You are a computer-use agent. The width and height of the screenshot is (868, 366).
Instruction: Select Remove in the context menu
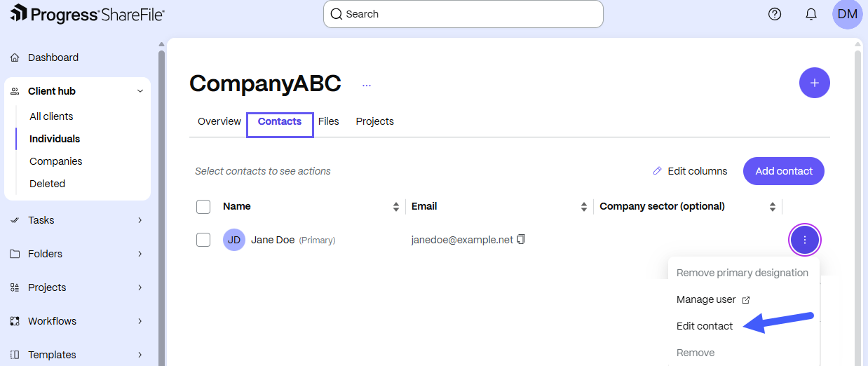(x=696, y=353)
